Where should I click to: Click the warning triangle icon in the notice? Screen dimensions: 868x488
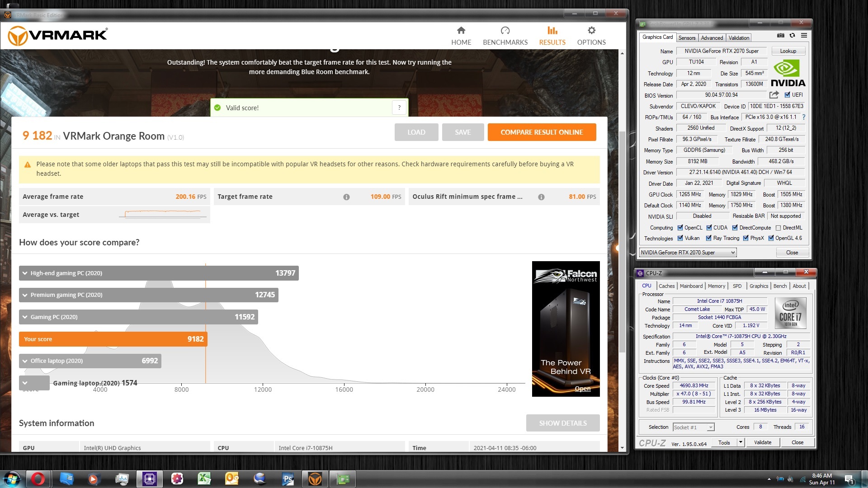pyautogui.click(x=28, y=164)
